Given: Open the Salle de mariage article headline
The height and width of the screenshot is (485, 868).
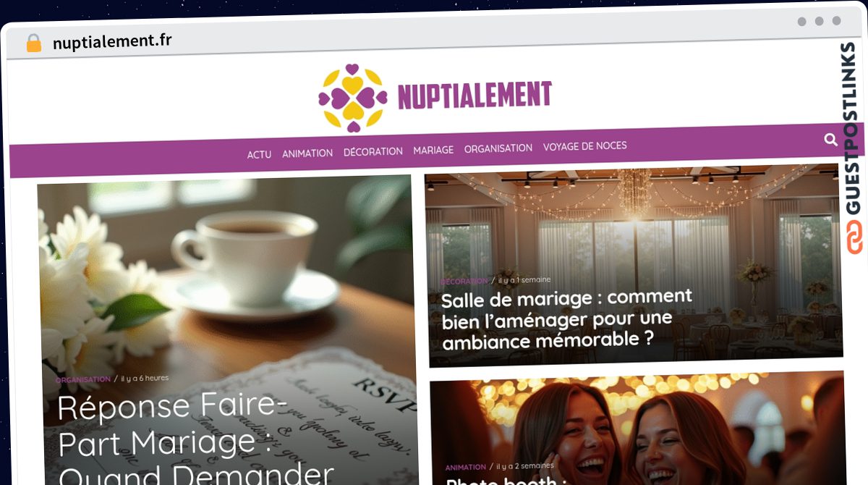Looking at the screenshot, I should click(x=568, y=319).
